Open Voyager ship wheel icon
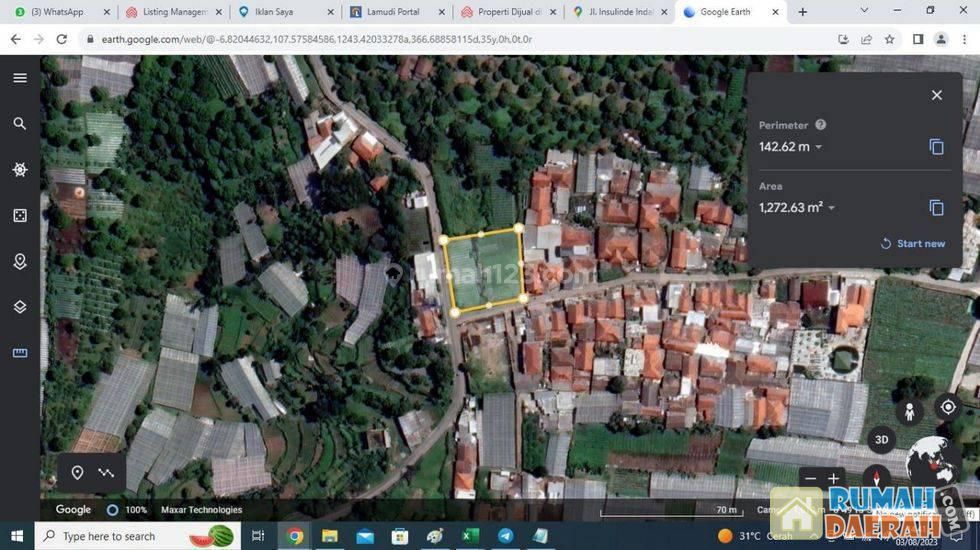Viewport: 980px width, 550px height. click(20, 170)
